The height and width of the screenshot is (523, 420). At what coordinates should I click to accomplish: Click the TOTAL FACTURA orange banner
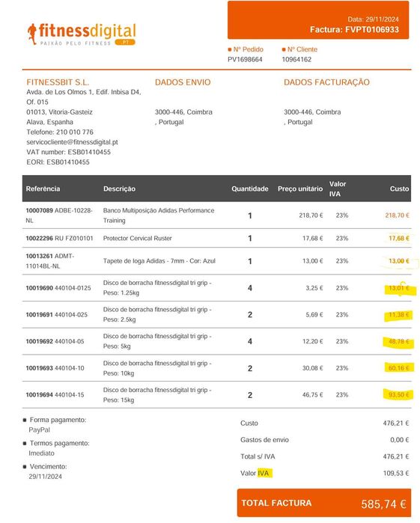pos(324,503)
